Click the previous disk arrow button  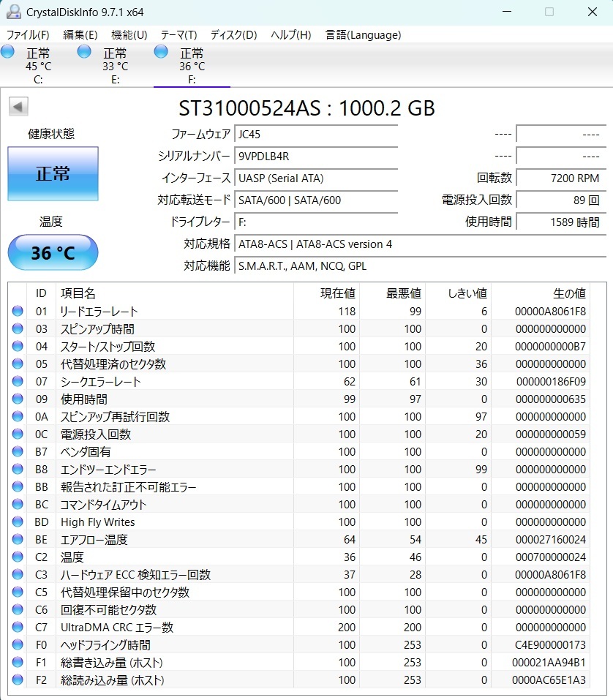coord(18,107)
